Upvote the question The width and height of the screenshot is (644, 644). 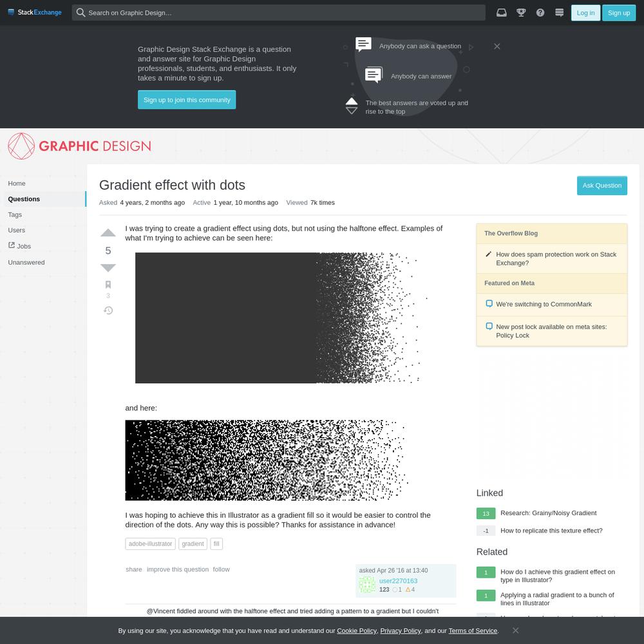coord(108,233)
